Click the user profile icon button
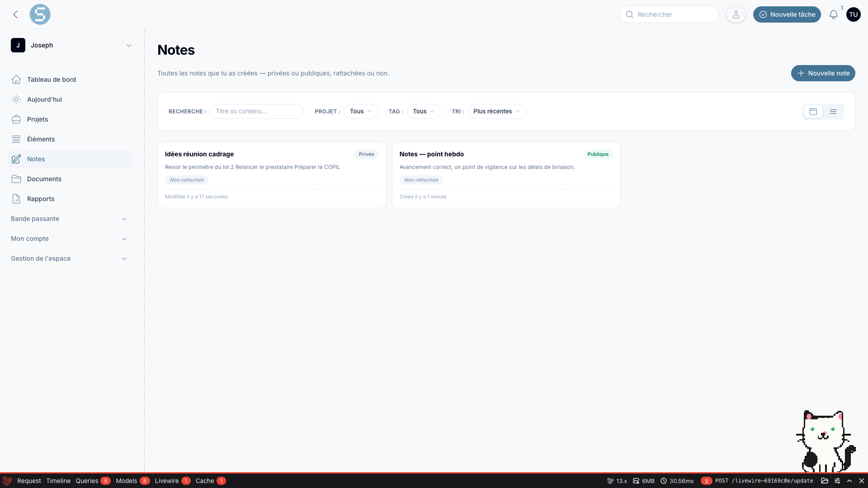The width and height of the screenshot is (868, 488). (x=736, y=14)
